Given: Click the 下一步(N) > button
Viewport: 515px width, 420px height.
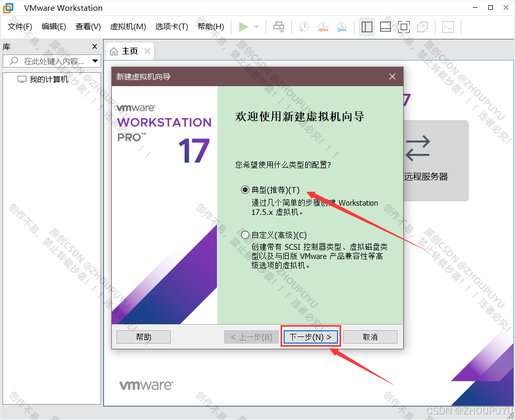Looking at the screenshot, I should 311,337.
